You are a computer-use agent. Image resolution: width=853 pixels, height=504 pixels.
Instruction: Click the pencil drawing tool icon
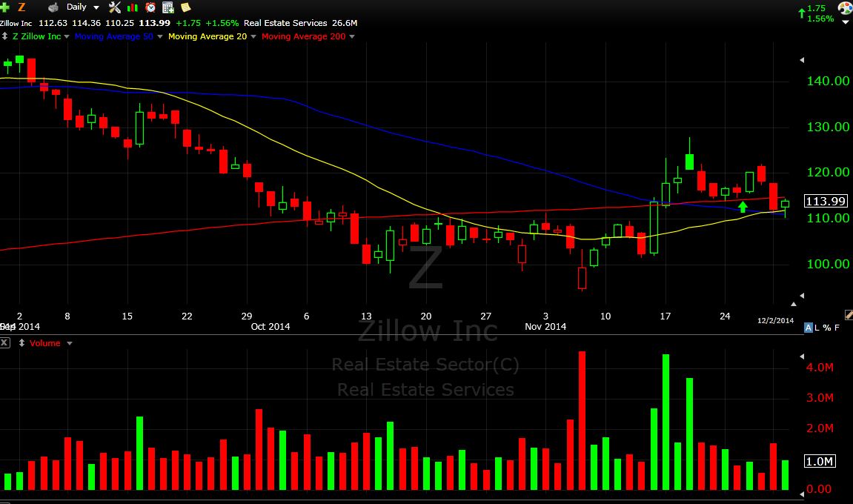[849, 314]
